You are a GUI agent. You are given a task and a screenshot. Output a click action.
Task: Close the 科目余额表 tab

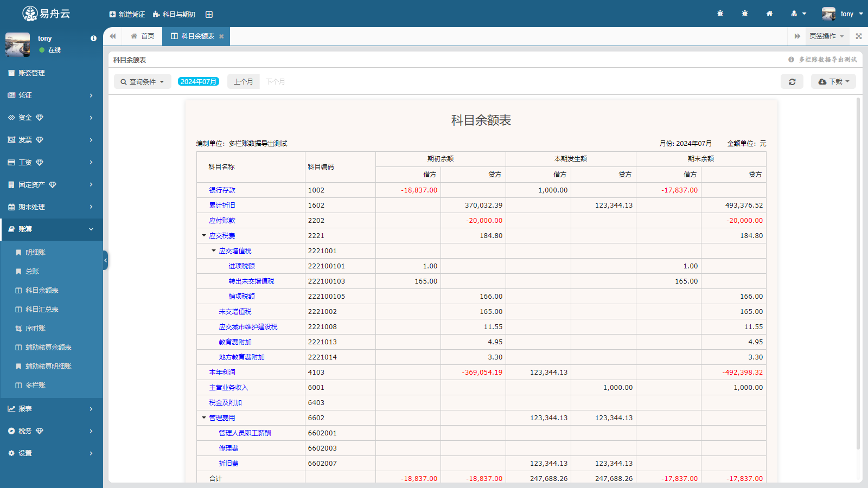click(x=221, y=36)
